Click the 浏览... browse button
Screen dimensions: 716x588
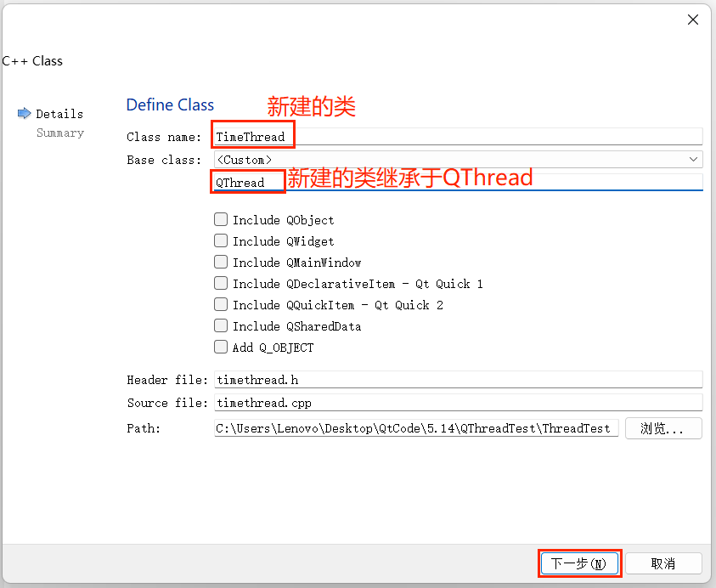tap(663, 428)
